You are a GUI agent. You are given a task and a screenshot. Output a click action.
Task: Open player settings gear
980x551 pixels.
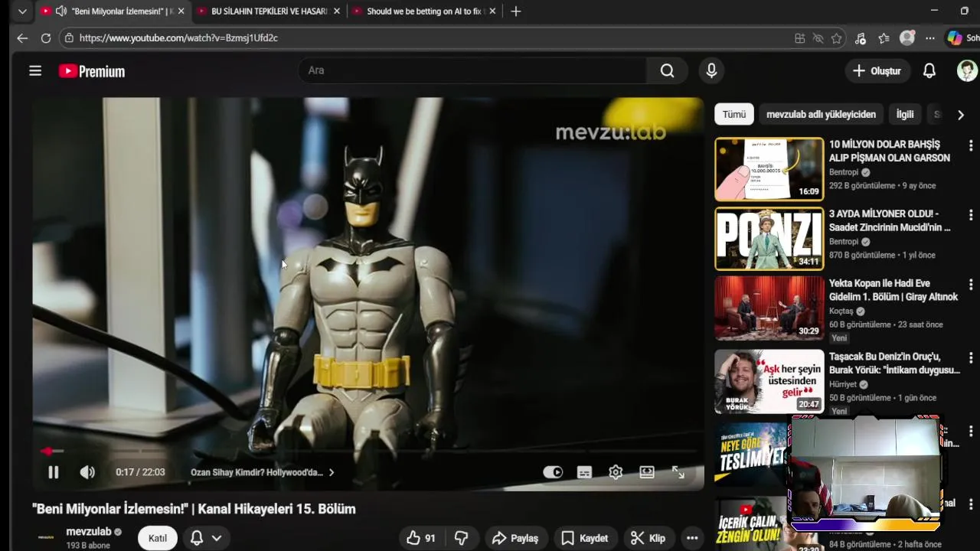point(616,472)
